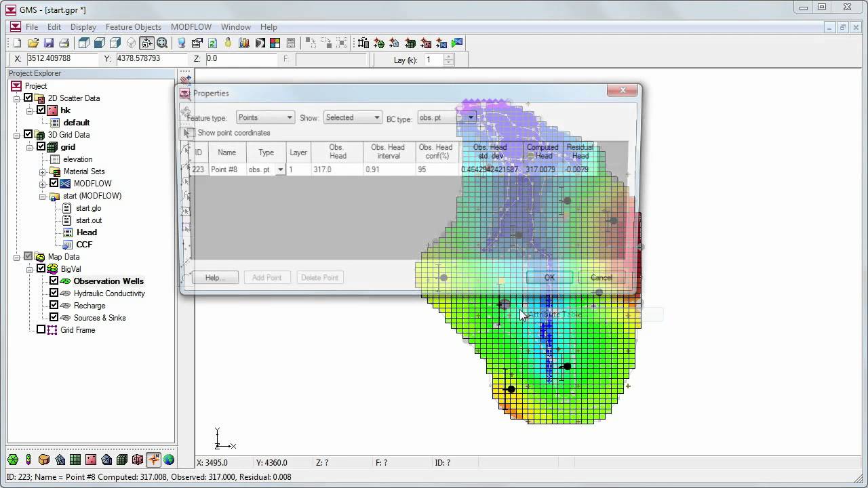Select the Solid module tan block icon
Screen dimensions: 868x488
[44, 460]
